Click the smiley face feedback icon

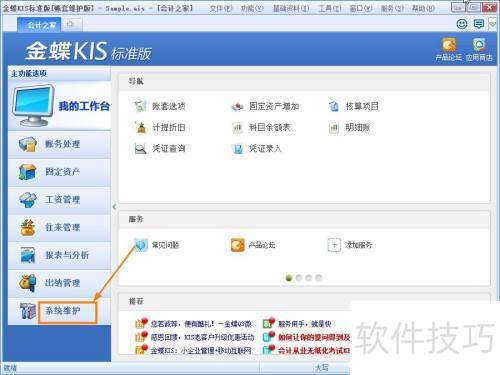click(462, 24)
